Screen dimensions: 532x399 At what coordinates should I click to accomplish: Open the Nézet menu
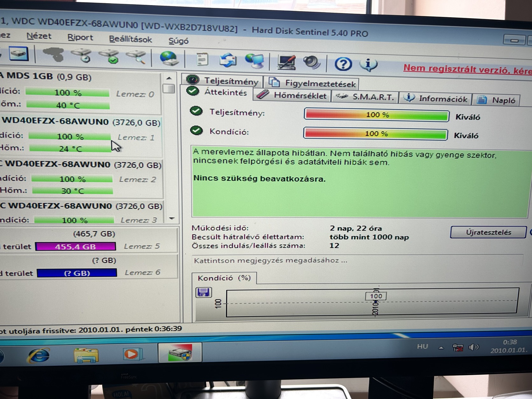39,36
